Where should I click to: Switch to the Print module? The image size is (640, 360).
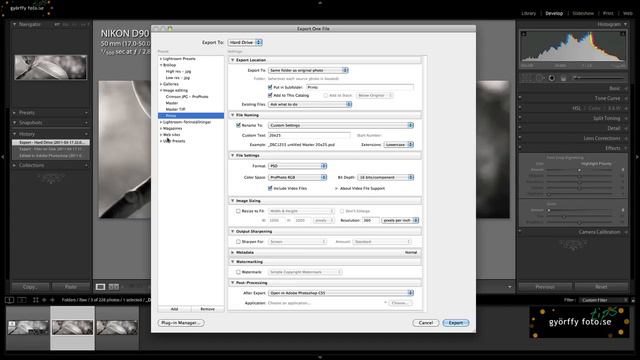tap(608, 13)
